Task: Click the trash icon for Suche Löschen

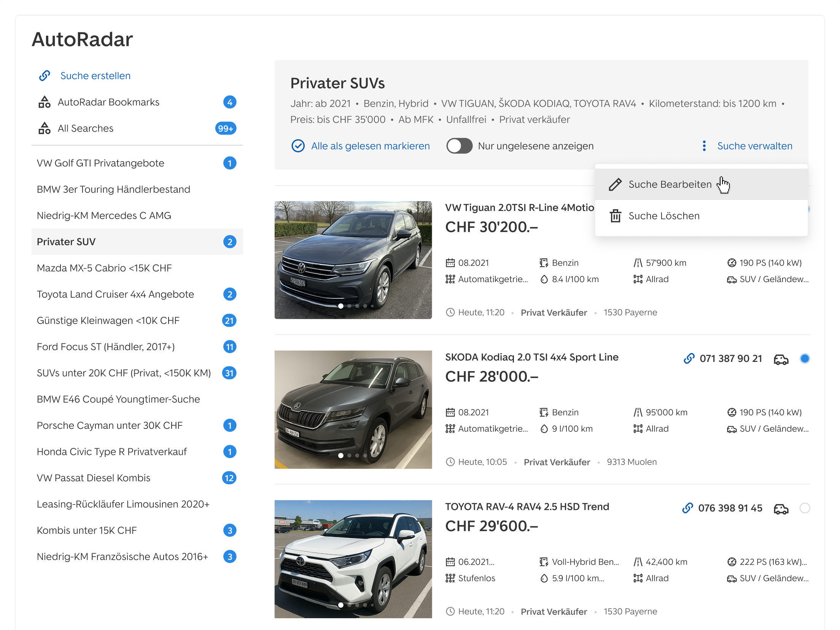Action: click(615, 216)
